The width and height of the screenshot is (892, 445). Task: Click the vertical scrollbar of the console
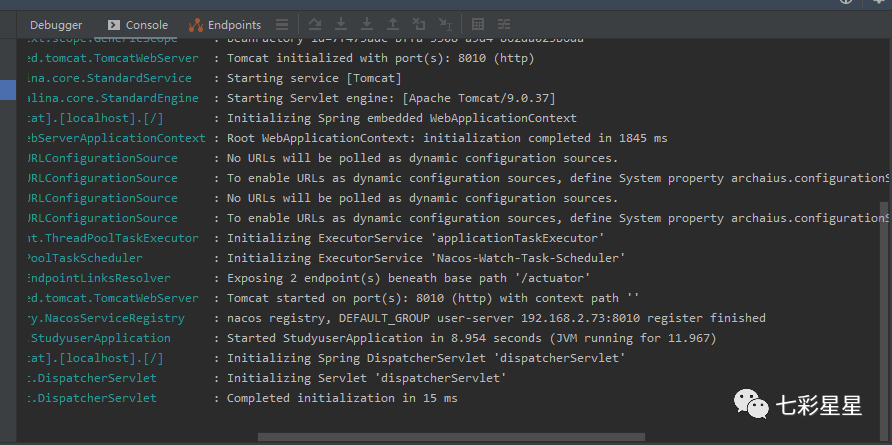pyautogui.click(x=883, y=300)
